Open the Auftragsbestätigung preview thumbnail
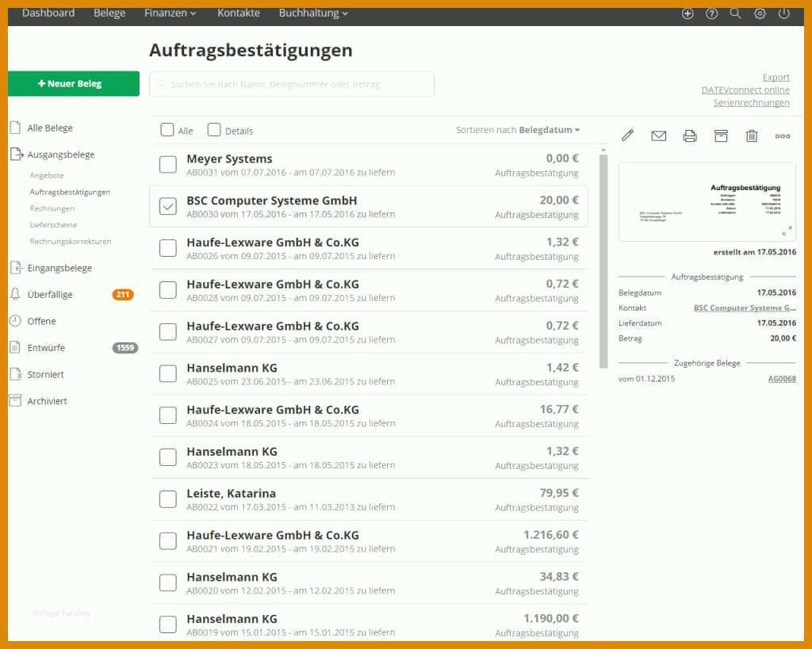Screen dimensions: 812x649 [707, 202]
